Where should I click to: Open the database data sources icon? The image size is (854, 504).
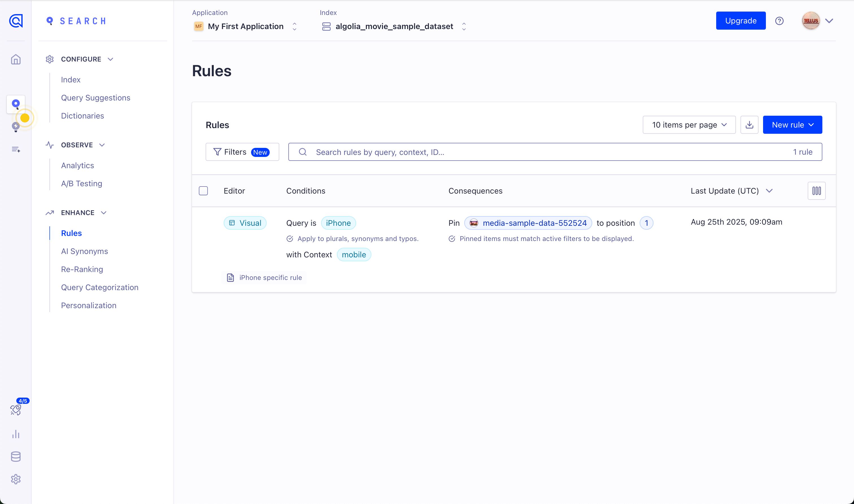[16, 457]
